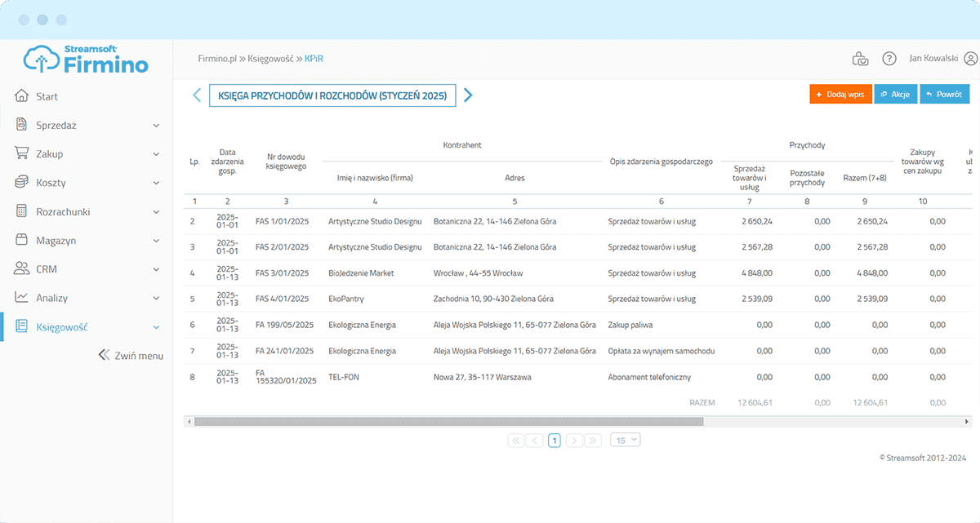Screen dimensions: 980x523
Task: Click the 4 848,00 sales value
Action: pos(757,273)
